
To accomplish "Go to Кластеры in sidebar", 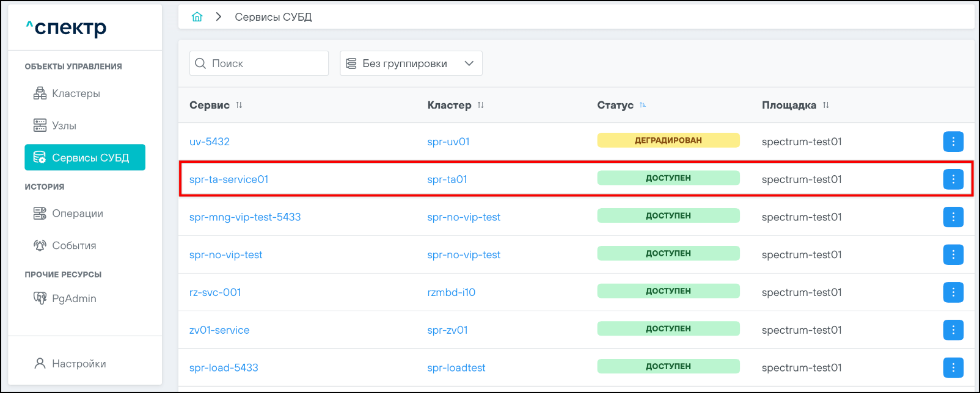I will (x=76, y=93).
